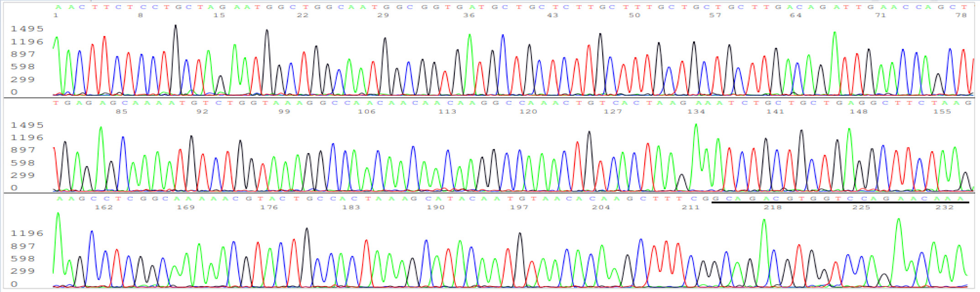Select position number 197 in bottom row
The height and width of the screenshot is (292, 980).
tap(519, 207)
